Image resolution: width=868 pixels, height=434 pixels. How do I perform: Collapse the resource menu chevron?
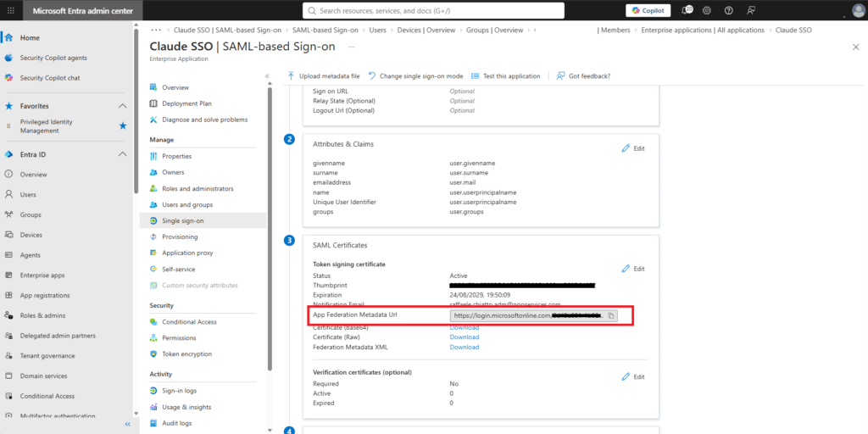(267, 75)
